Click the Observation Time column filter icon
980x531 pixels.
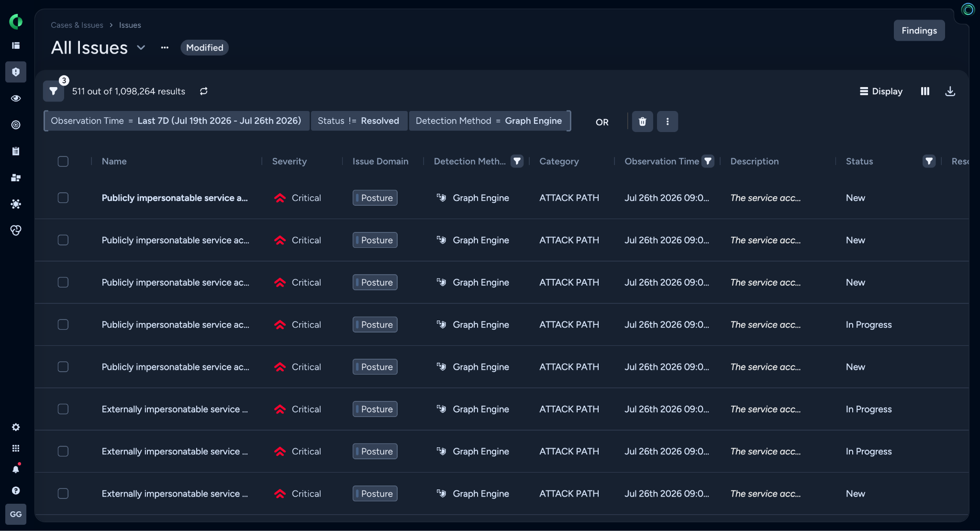point(708,161)
